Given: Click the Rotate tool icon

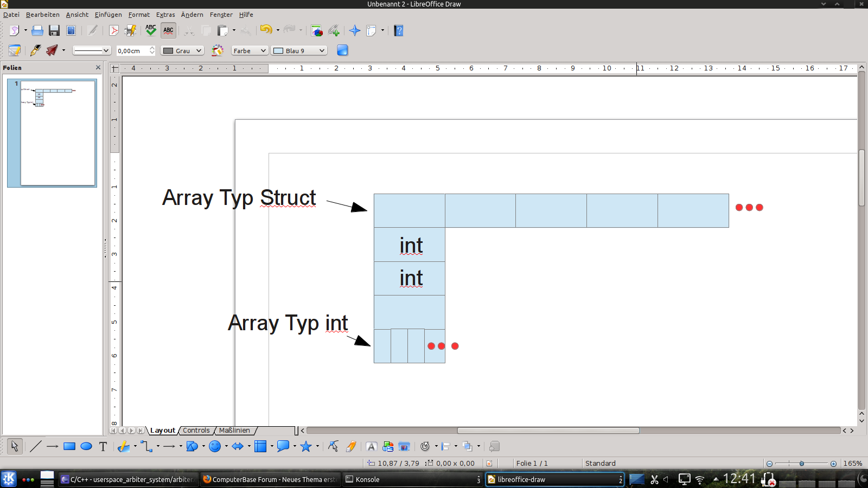Looking at the screenshot, I should click(x=425, y=446).
